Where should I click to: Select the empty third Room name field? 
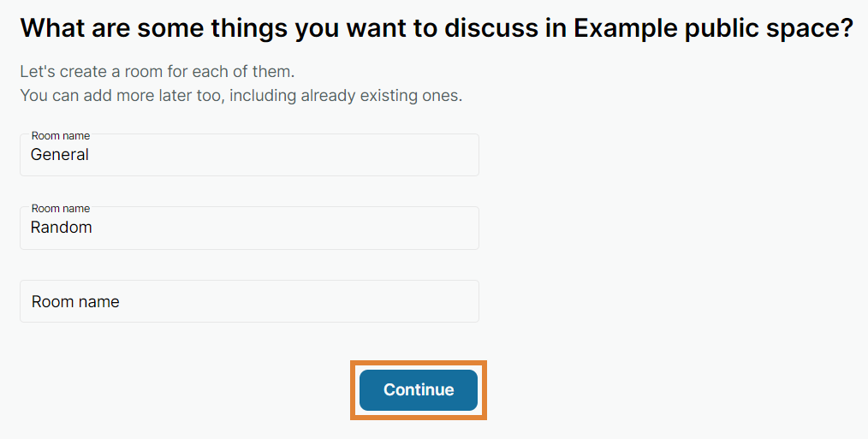click(x=248, y=301)
